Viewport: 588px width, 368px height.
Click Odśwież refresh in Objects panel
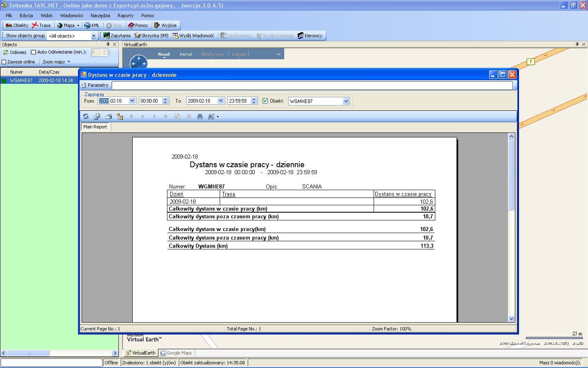click(15, 52)
